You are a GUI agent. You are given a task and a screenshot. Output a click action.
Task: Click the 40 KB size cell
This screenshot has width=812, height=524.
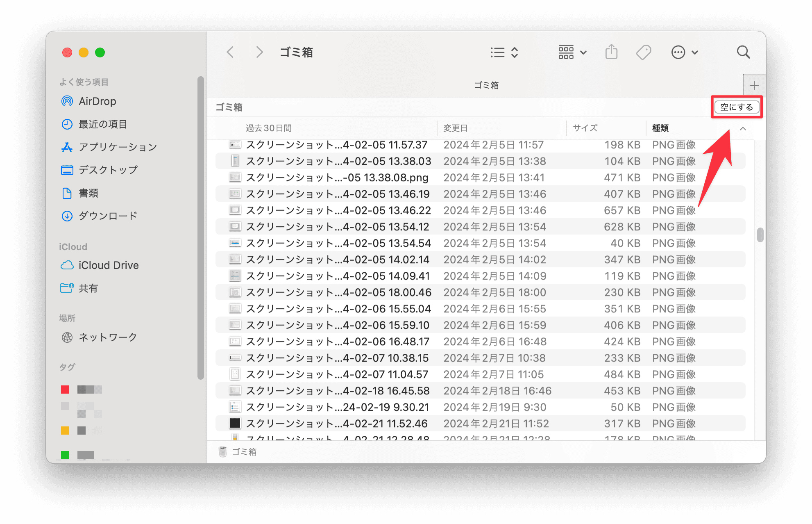(625, 243)
